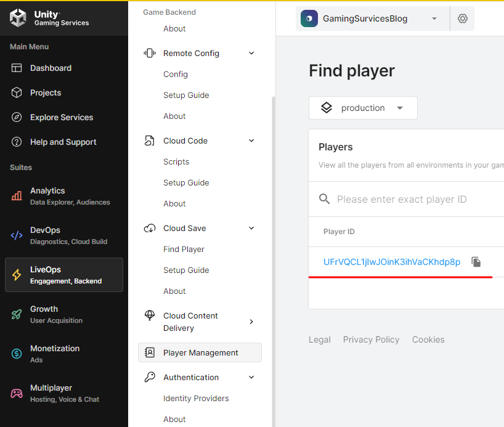Click the LiveOps lightning bolt icon

[17, 275]
